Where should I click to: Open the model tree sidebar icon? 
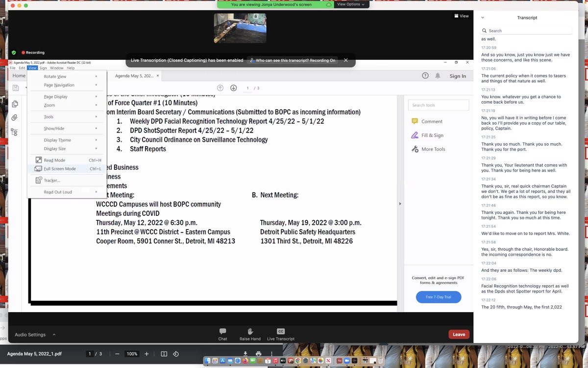[x=15, y=132]
